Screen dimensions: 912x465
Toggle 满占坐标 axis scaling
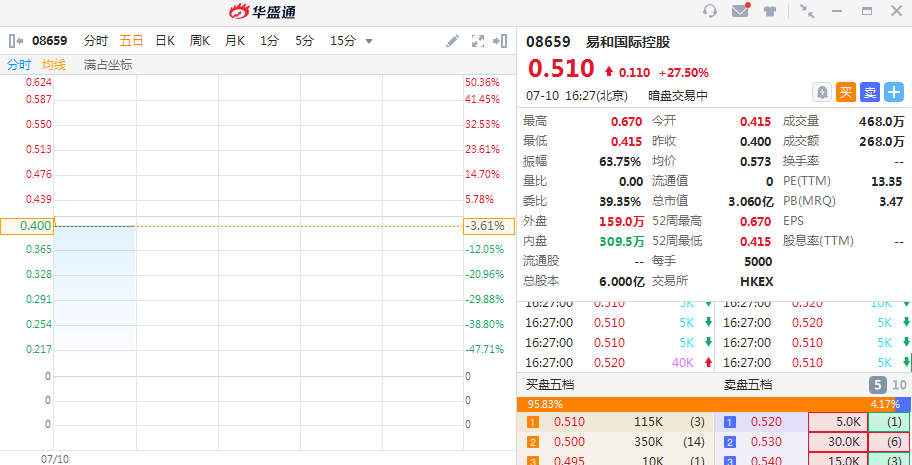pos(108,65)
